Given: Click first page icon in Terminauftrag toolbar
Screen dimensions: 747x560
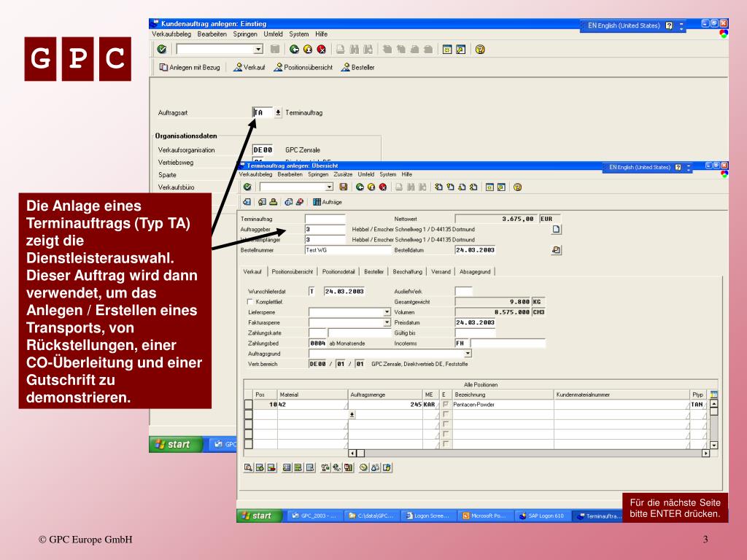Looking at the screenshot, I should click(x=438, y=187).
